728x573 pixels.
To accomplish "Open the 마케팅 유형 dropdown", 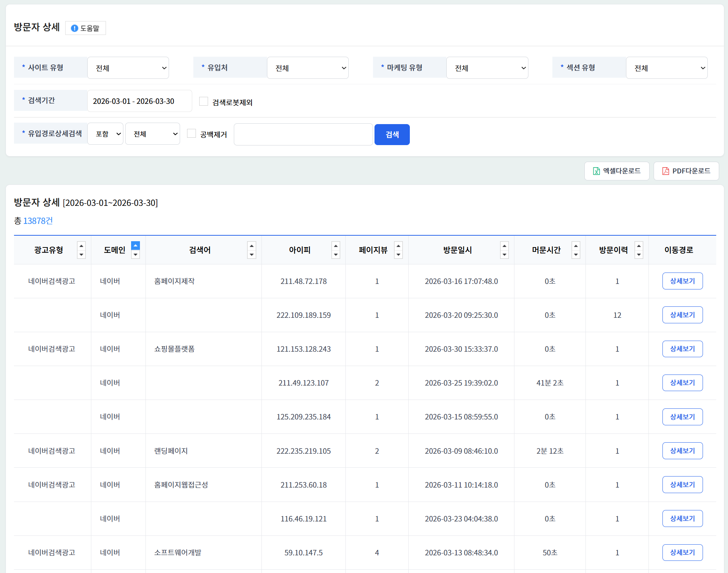I will [x=487, y=68].
